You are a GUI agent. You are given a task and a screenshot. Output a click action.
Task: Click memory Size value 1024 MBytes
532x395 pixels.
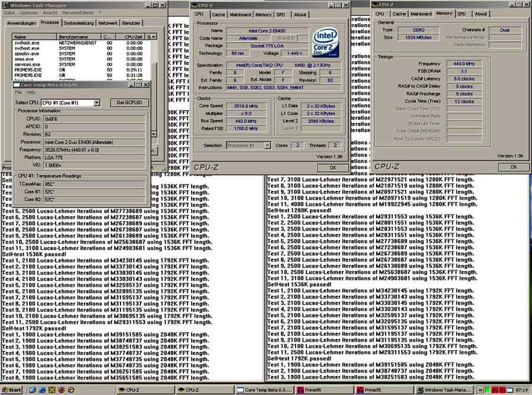[x=419, y=38]
